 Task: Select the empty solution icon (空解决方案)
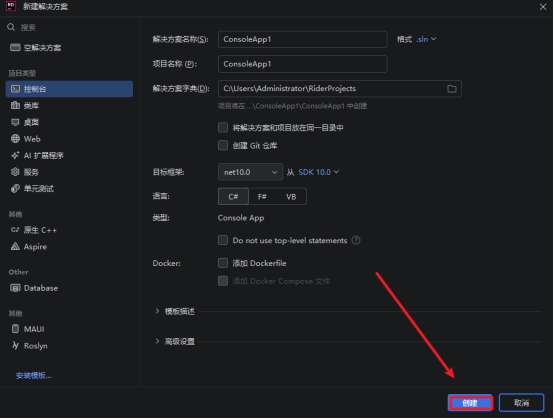point(15,47)
